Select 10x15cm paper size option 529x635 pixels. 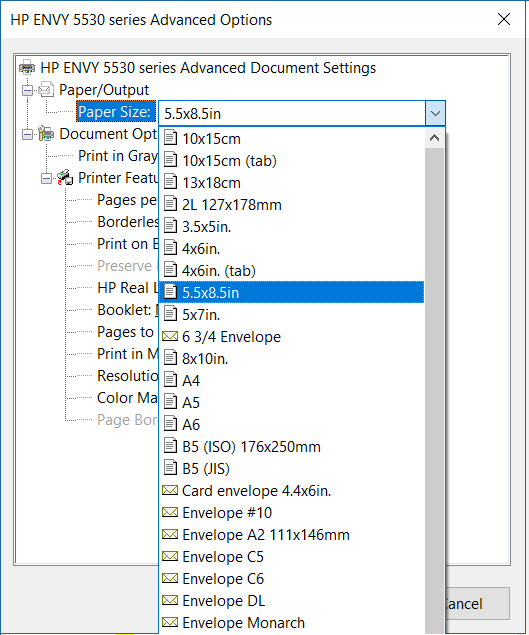coord(292,139)
